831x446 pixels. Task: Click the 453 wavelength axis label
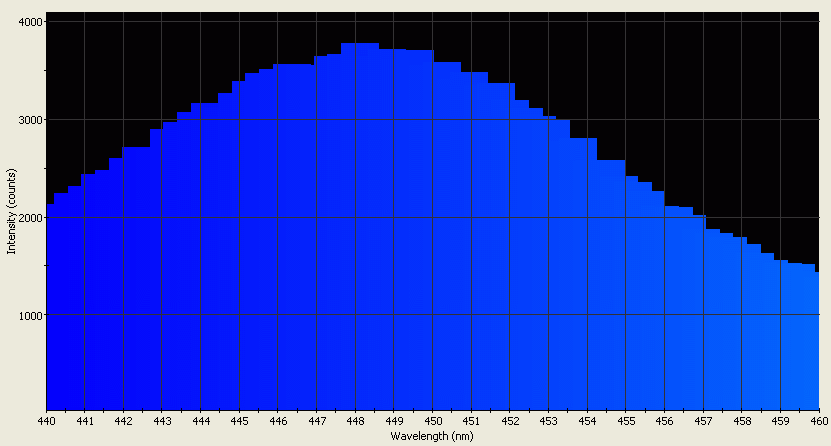pos(549,421)
